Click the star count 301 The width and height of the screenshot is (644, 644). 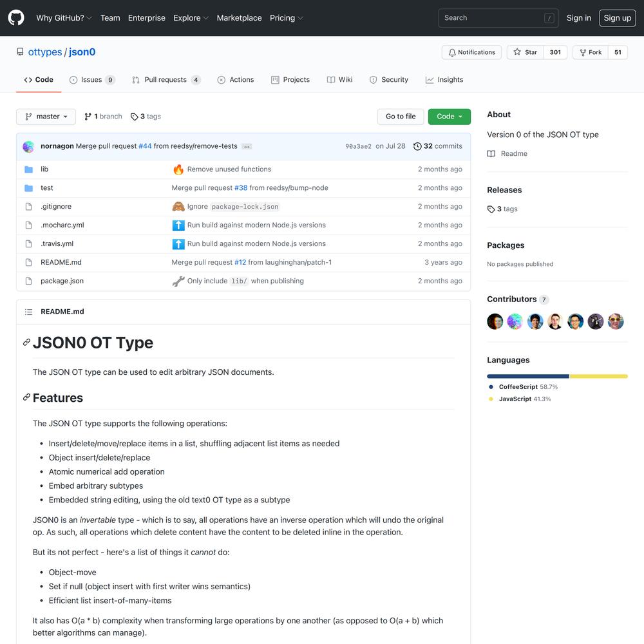point(555,52)
